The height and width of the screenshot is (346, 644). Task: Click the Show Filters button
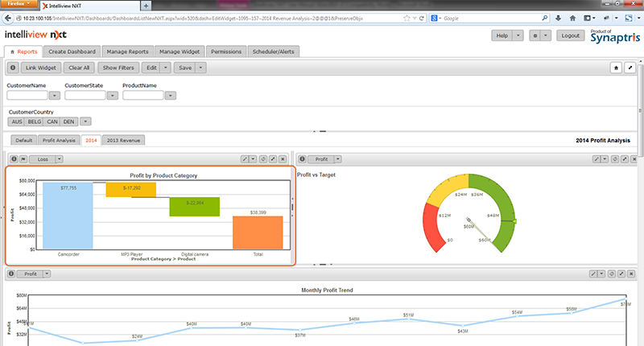[x=119, y=68]
